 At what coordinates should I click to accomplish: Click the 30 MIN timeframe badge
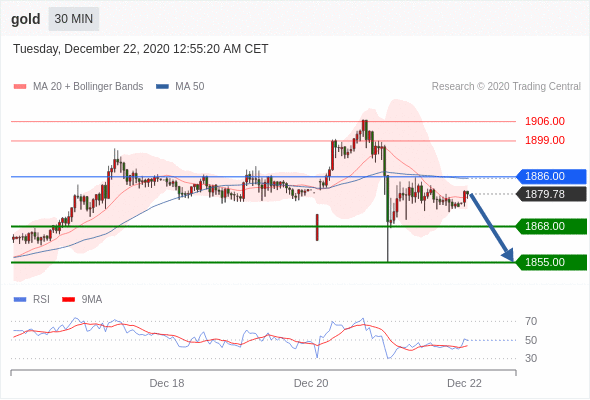[x=74, y=19]
